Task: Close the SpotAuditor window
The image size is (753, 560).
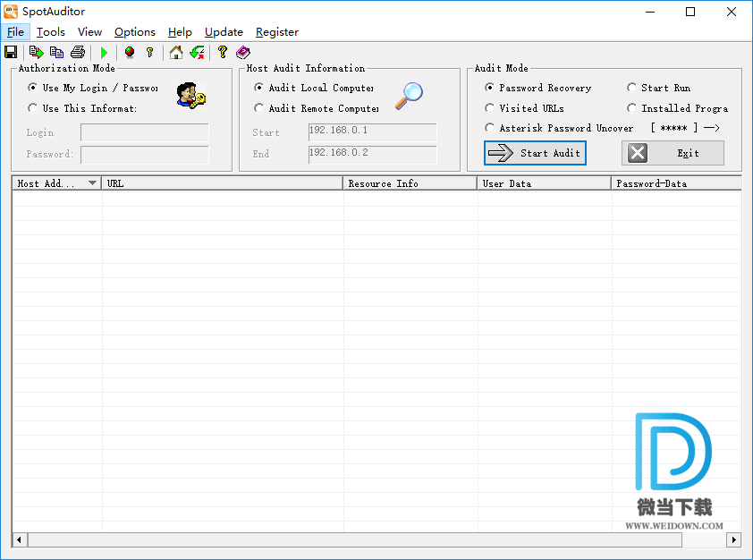Action: point(732,12)
